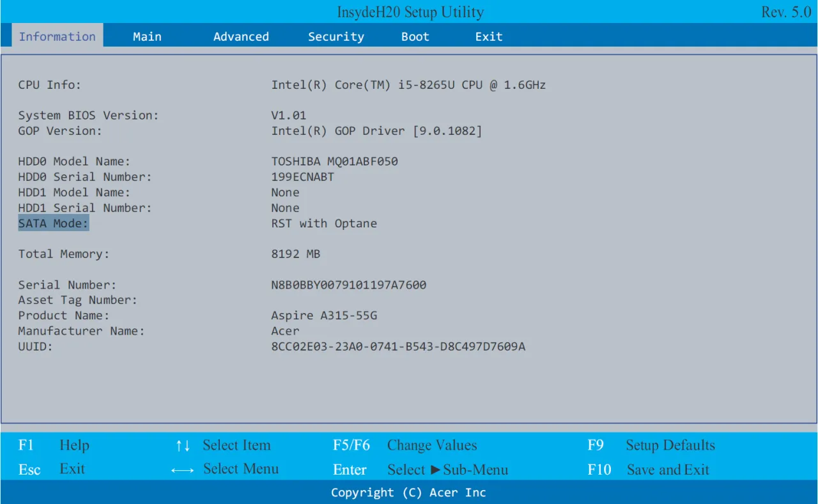Select the V1.01 BIOS version value

(289, 116)
